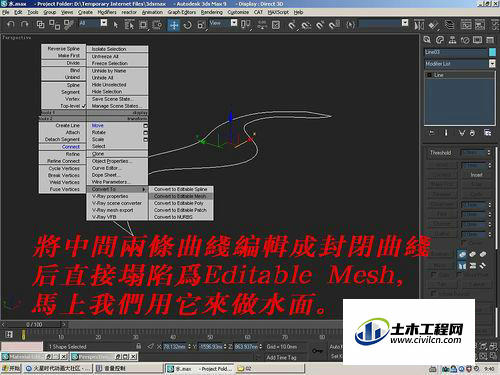This screenshot has width=500, height=375.
Task: Click Make Unique icon under stack
Action: pyautogui.click(x=461, y=133)
